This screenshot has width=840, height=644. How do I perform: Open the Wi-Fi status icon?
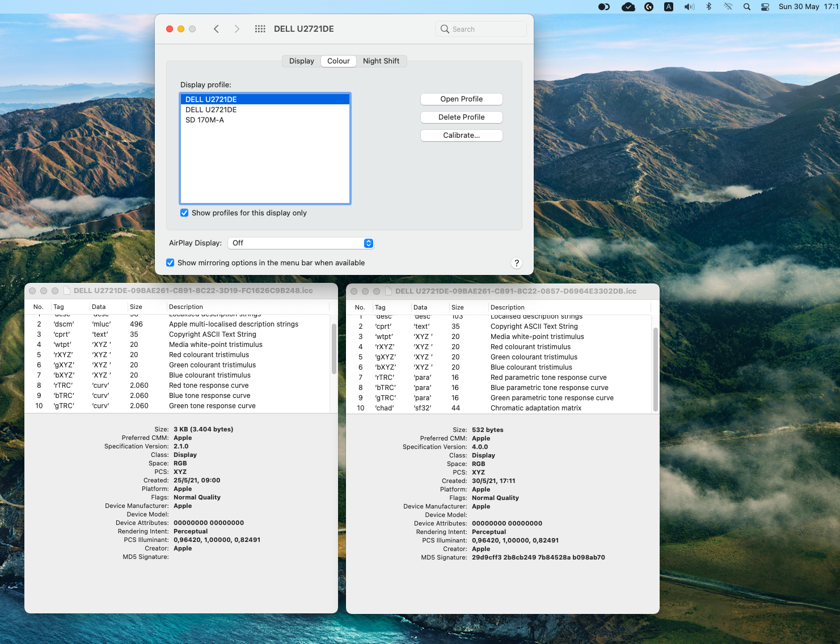[x=728, y=7]
